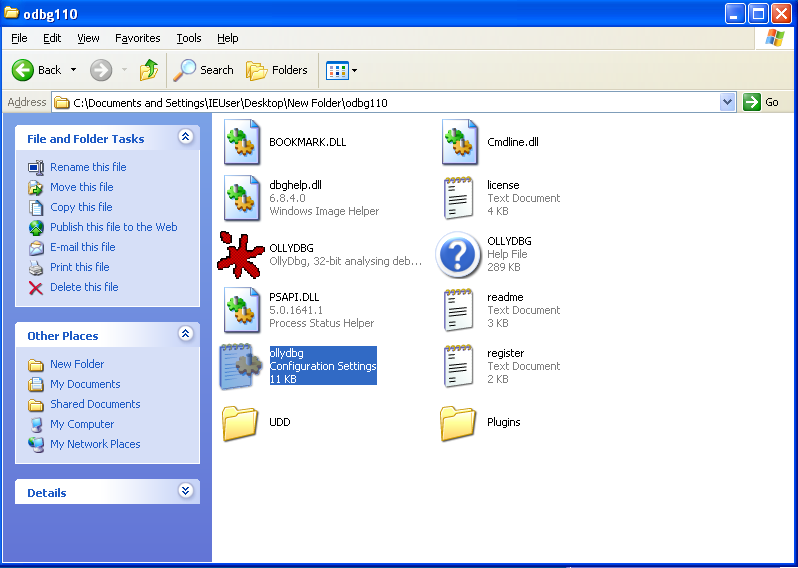The image size is (798, 568).
Task: Click the Go button beside address bar
Action: coord(761,102)
